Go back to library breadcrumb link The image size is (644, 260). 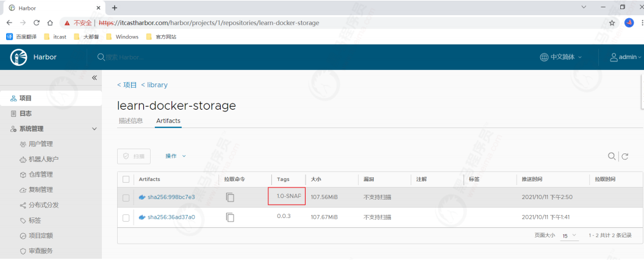154,85
